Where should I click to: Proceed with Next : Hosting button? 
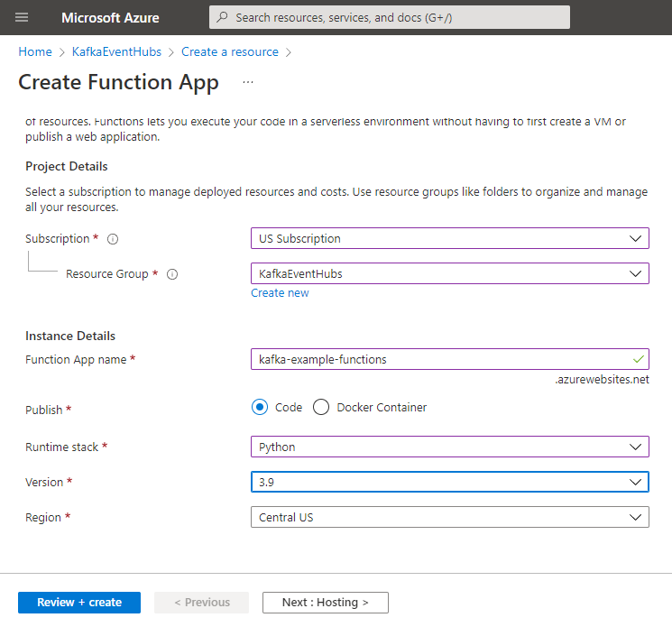point(326,603)
